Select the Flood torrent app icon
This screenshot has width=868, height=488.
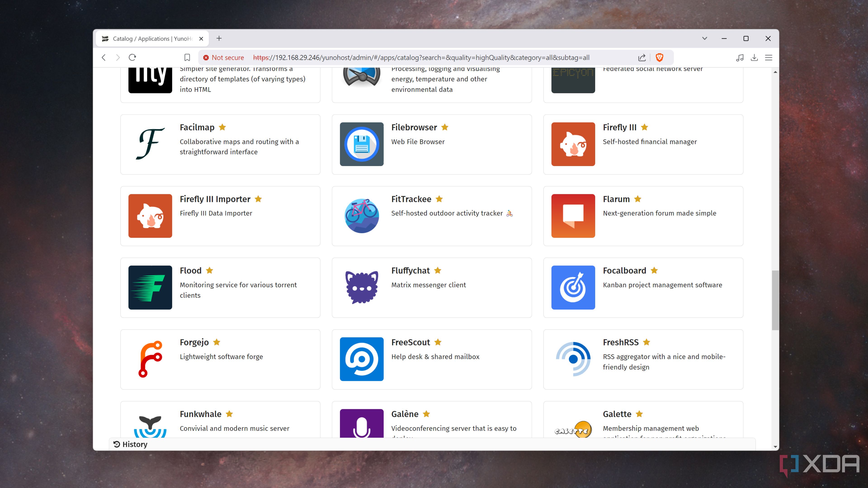150,287
